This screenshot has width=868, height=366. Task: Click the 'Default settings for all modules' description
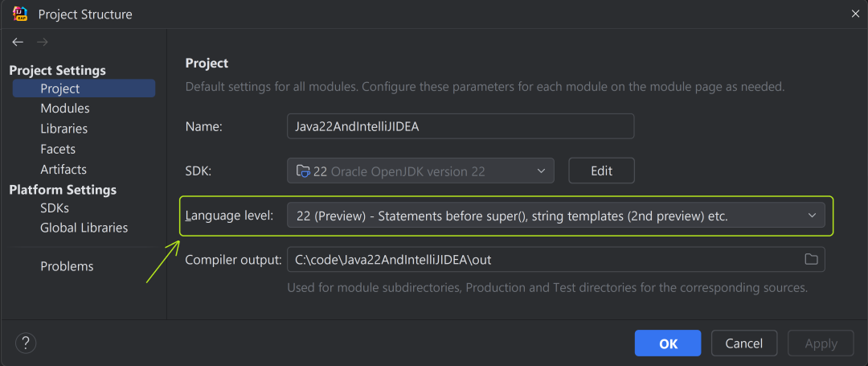click(x=485, y=87)
